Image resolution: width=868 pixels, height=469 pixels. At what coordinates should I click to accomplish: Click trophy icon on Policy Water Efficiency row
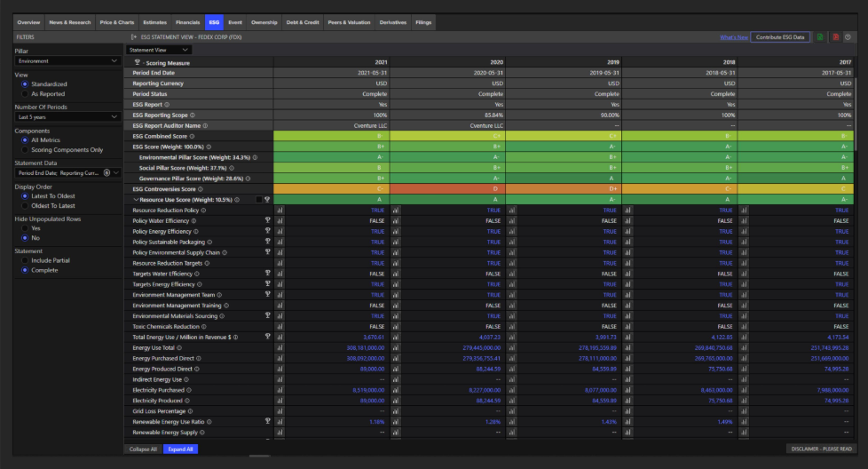click(267, 220)
